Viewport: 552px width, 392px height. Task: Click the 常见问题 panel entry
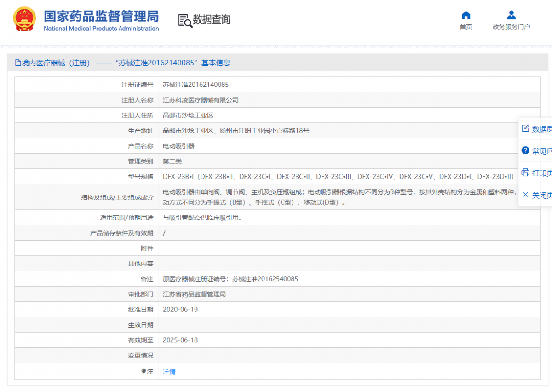click(x=538, y=149)
